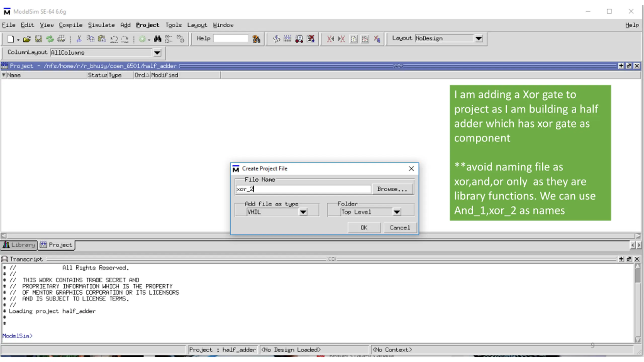This screenshot has width=644, height=362.
Task: Open the Layout menu
Action: 197,25
